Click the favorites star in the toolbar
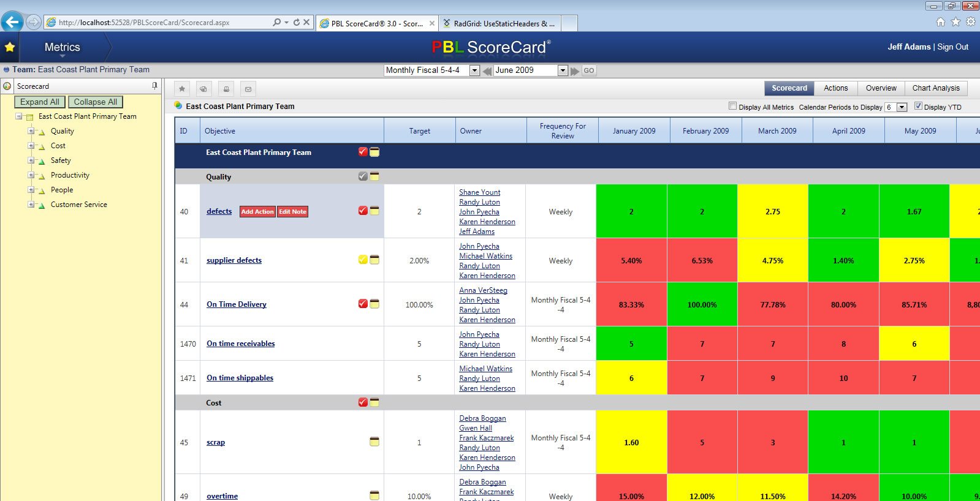 (x=182, y=89)
